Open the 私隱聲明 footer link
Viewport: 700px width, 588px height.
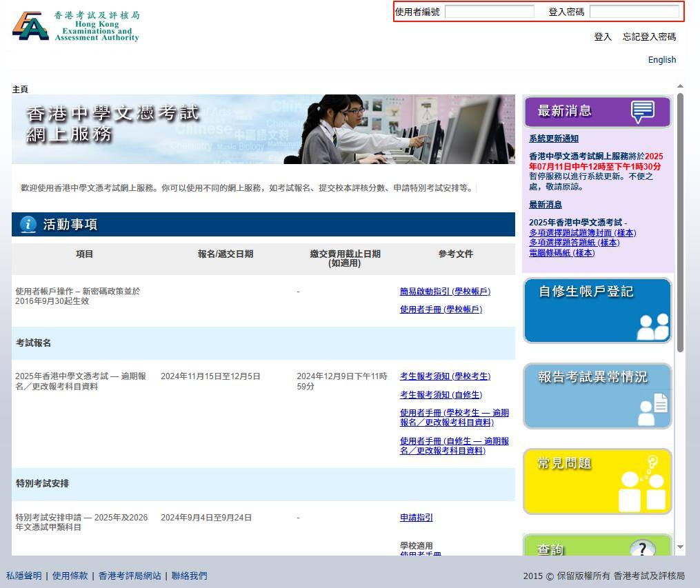[x=23, y=576]
